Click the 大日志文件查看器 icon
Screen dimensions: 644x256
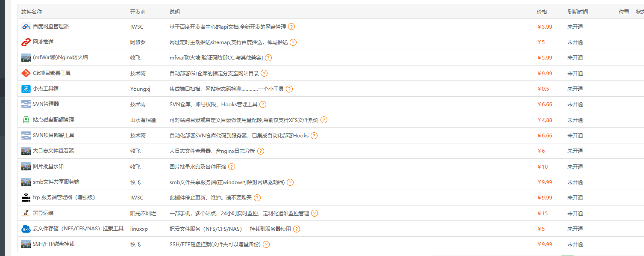pyautogui.click(x=26, y=151)
